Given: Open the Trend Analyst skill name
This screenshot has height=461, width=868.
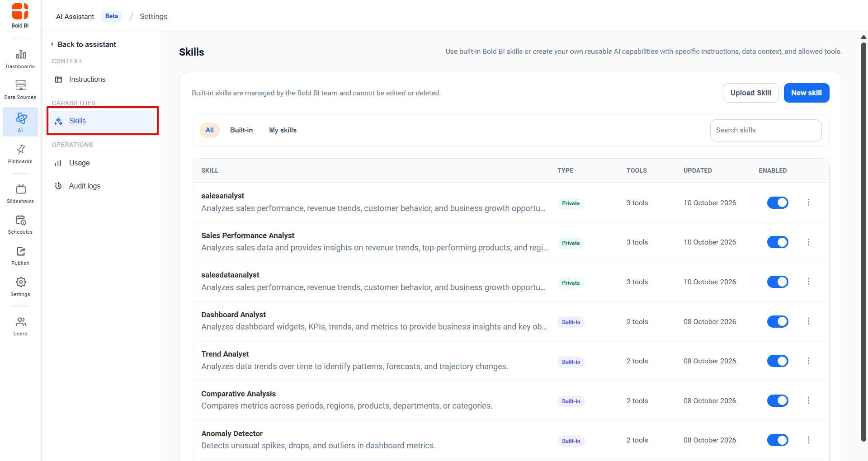Looking at the screenshot, I should click(x=225, y=354).
